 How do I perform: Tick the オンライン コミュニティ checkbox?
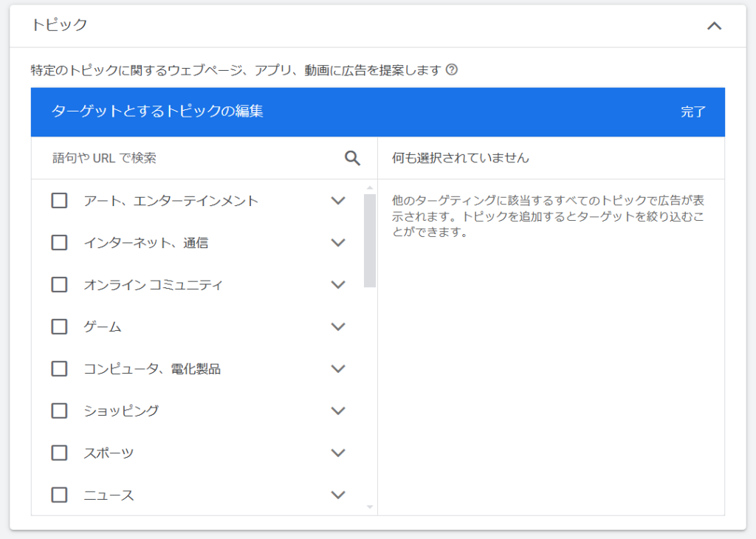pyautogui.click(x=59, y=284)
